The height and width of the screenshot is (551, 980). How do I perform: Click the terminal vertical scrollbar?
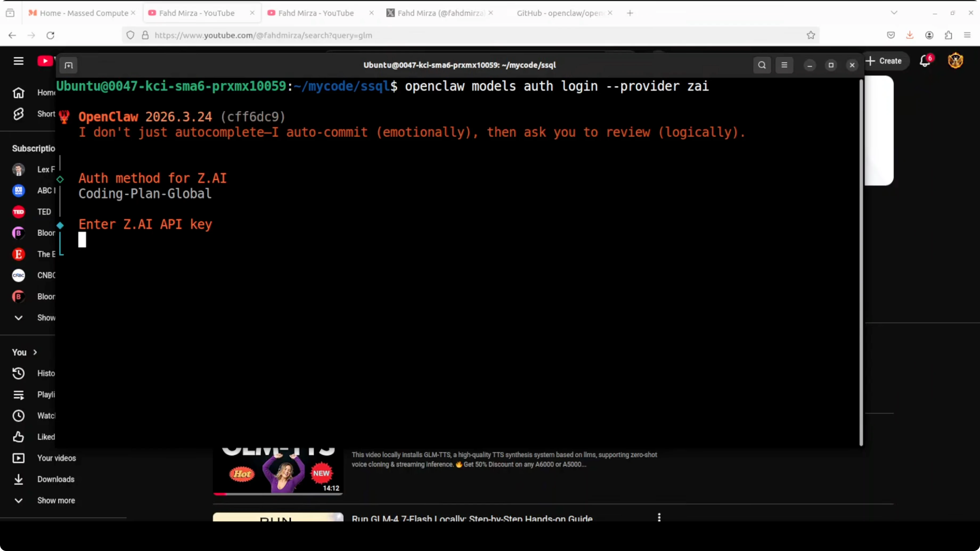click(x=861, y=262)
